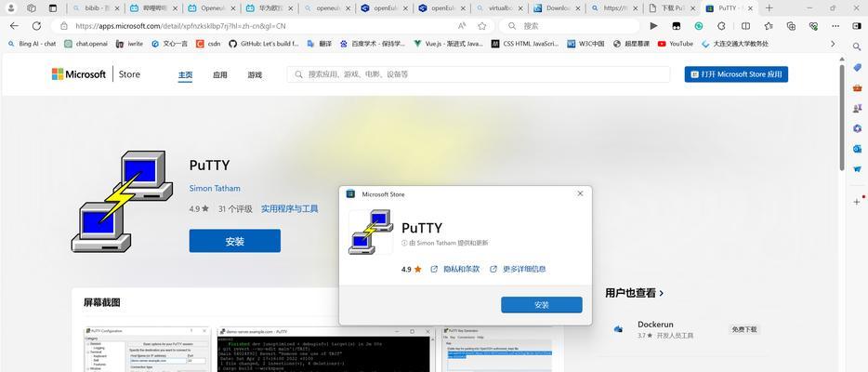This screenshot has width=868, height=372.
Task: Open the sidebar Search icon
Action: [x=857, y=46]
